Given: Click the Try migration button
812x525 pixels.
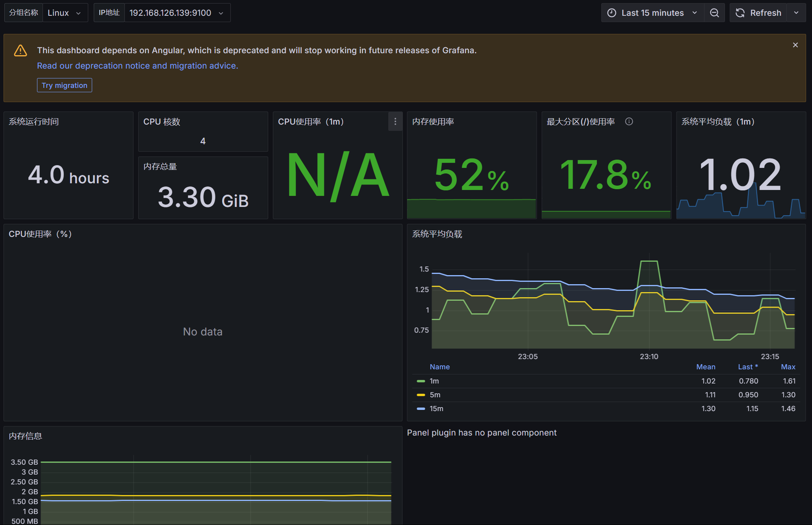Looking at the screenshot, I should point(65,86).
